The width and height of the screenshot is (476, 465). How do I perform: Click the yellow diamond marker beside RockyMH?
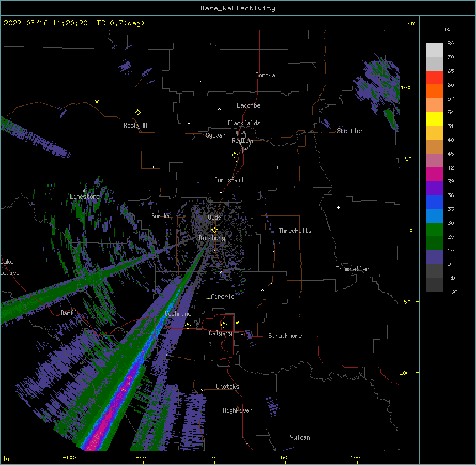coord(138,113)
